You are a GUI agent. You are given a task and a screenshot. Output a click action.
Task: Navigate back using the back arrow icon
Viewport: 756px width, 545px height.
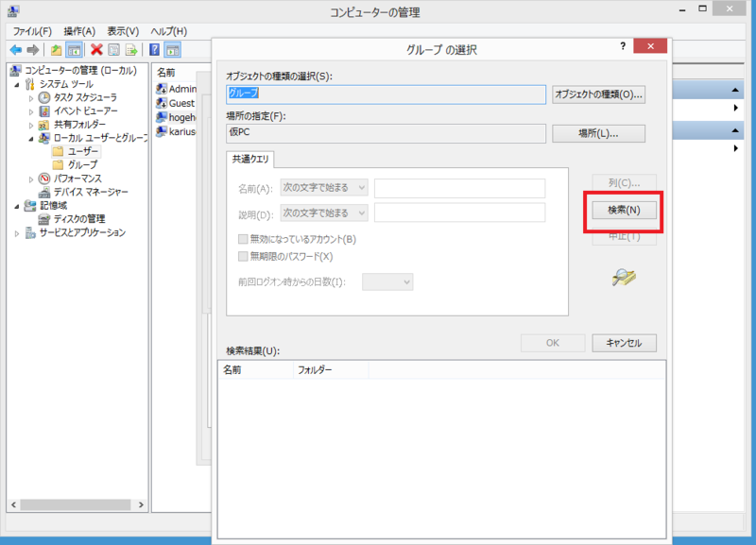click(x=14, y=49)
